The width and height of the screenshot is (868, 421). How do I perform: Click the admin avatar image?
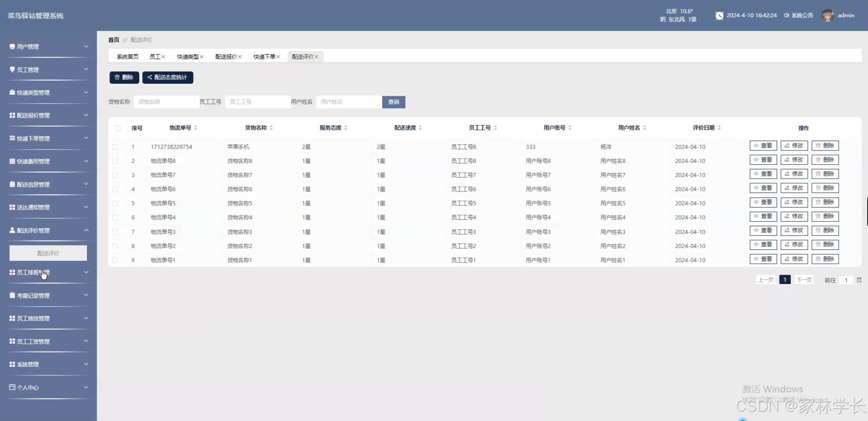(x=828, y=15)
